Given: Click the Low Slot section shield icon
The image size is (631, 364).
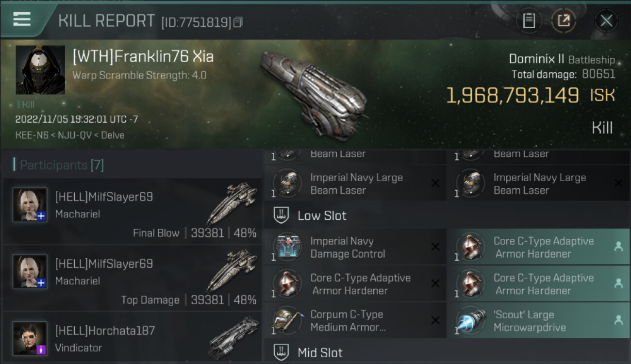Looking at the screenshot, I should [282, 215].
